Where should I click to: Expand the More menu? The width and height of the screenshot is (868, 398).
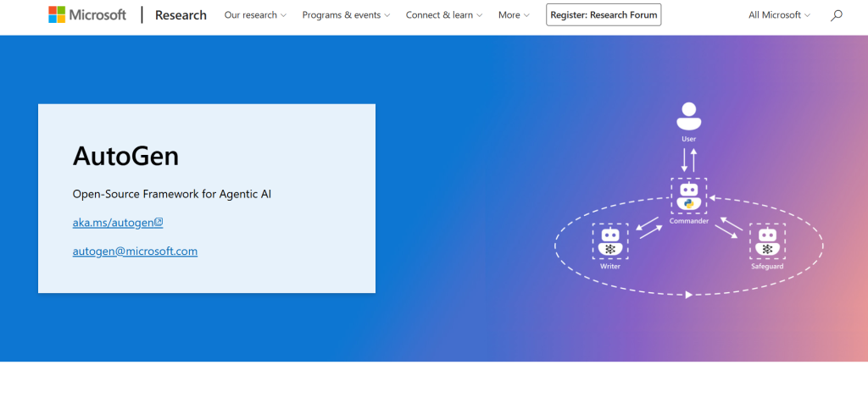click(x=514, y=15)
